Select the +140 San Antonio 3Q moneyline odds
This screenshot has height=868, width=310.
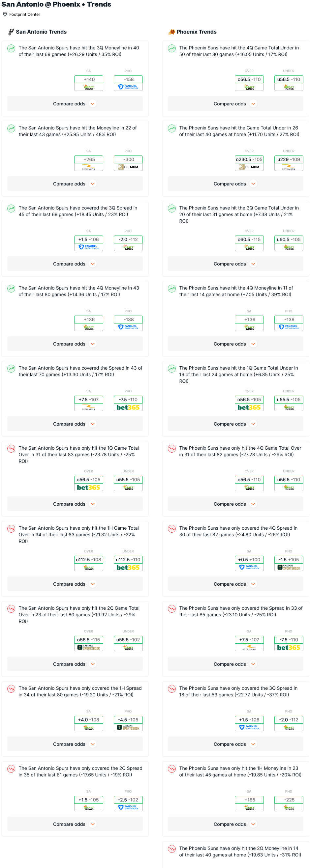89,79
